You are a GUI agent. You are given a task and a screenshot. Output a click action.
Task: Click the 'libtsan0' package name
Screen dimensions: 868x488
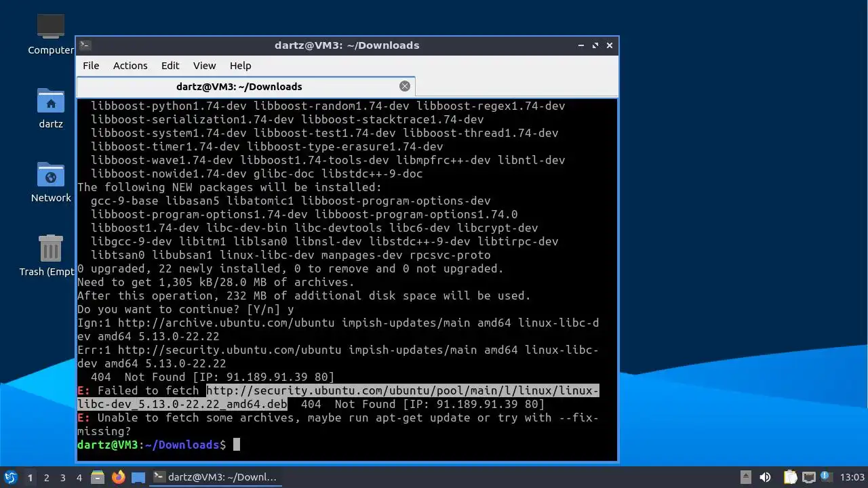(x=118, y=255)
